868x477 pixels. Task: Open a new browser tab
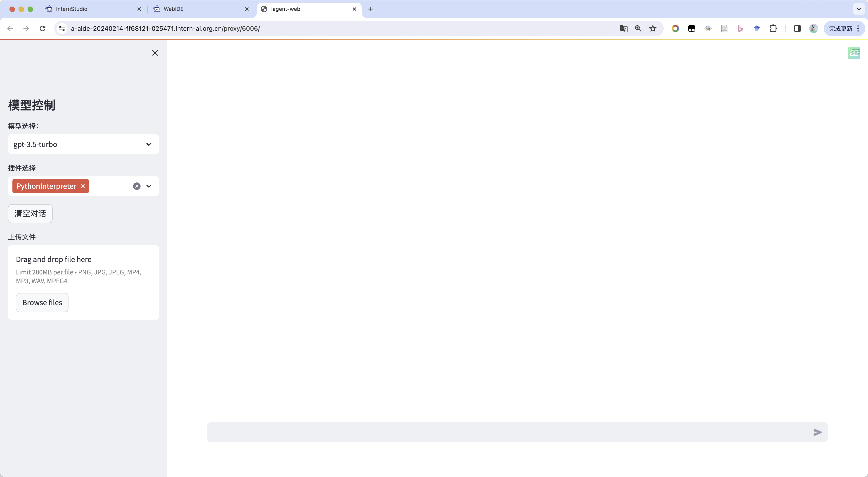click(x=371, y=9)
